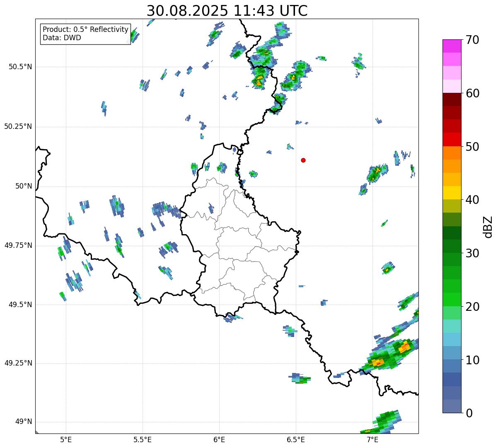498x448 pixels.
Task: Click the title "30.08.2025 11:43 UTC"
Action: click(x=227, y=11)
